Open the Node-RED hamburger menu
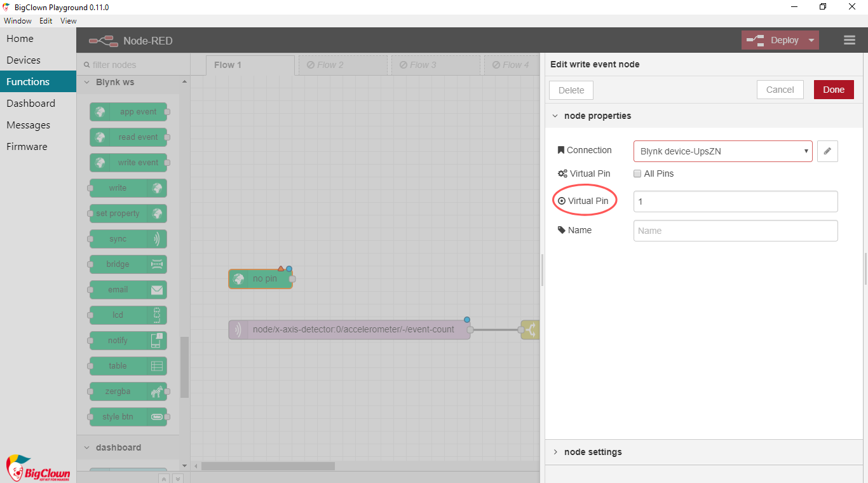The width and height of the screenshot is (868, 483). (x=850, y=40)
